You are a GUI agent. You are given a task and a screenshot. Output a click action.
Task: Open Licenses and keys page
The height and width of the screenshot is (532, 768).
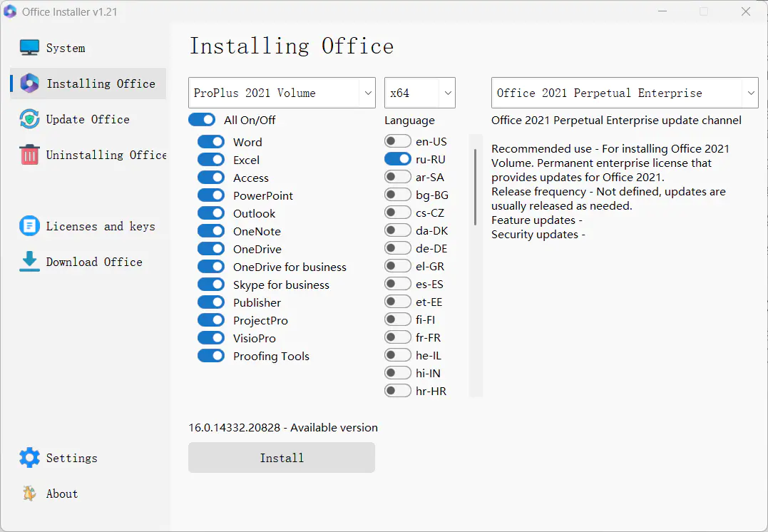point(88,226)
